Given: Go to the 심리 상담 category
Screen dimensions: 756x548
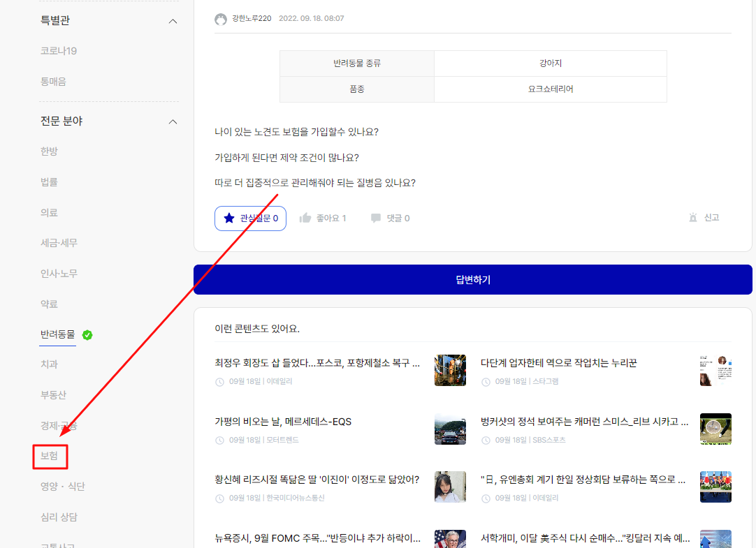Looking at the screenshot, I should 59,517.
